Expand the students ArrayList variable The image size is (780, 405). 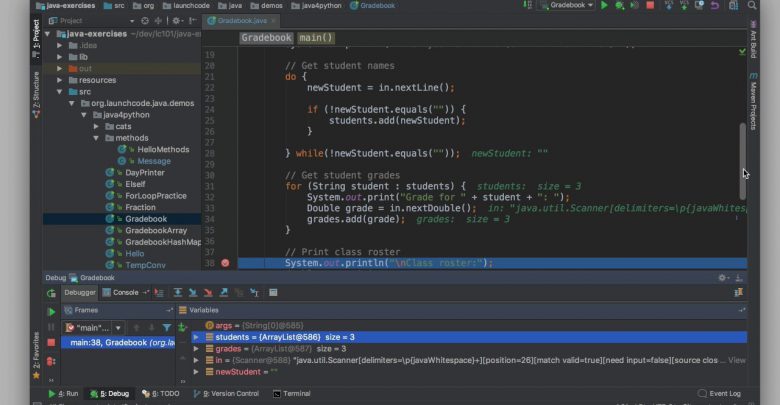tap(196, 337)
